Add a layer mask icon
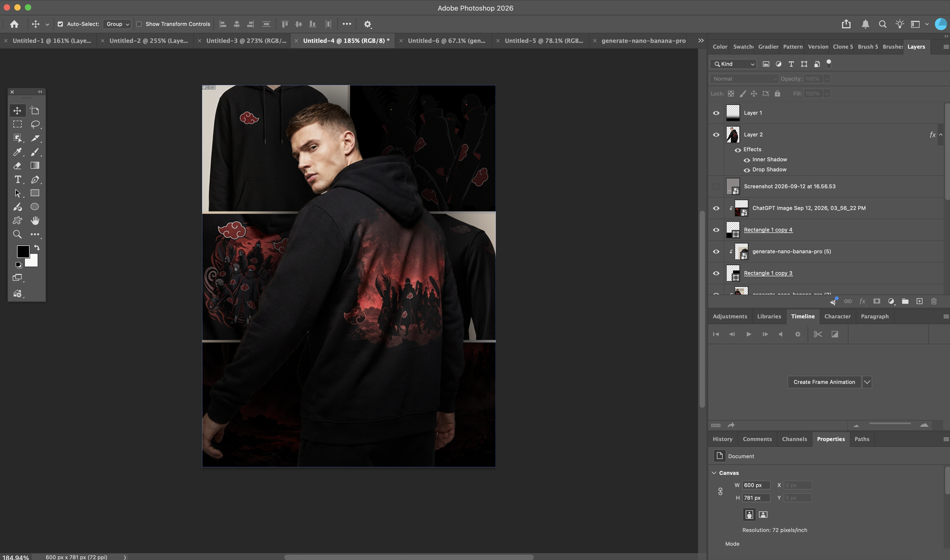The width and height of the screenshot is (950, 560). [877, 301]
